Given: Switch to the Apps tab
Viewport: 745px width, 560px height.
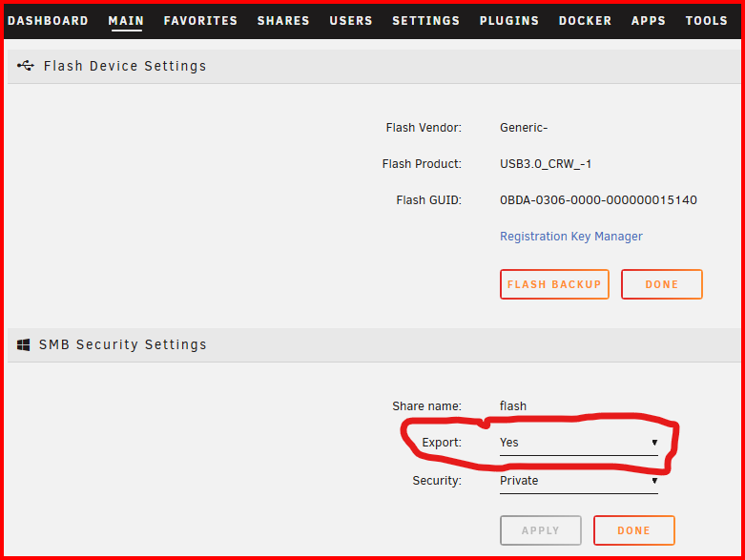Looking at the screenshot, I should 648,21.
